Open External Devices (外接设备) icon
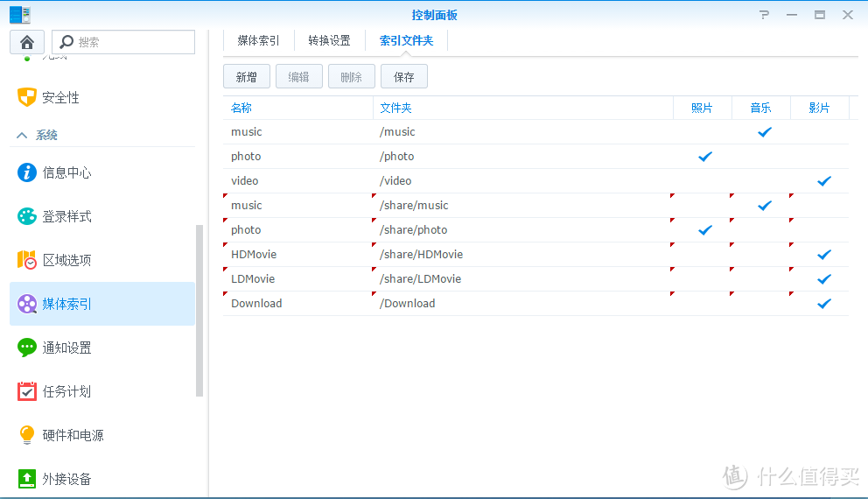Screen dimensions: 868x499 [26, 479]
